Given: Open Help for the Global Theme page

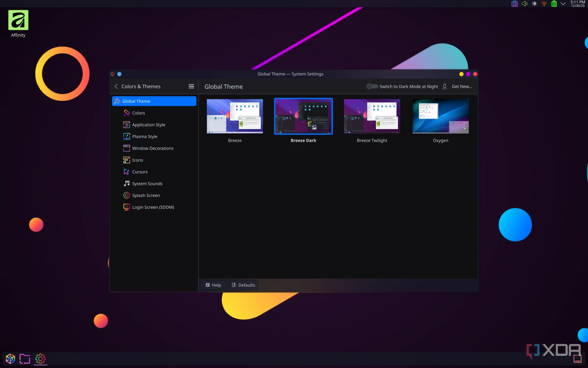Looking at the screenshot, I should [213, 284].
